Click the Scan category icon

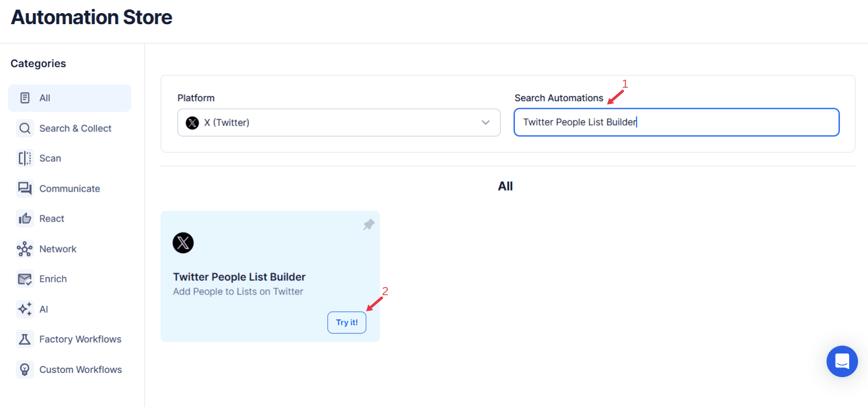pyautogui.click(x=25, y=158)
